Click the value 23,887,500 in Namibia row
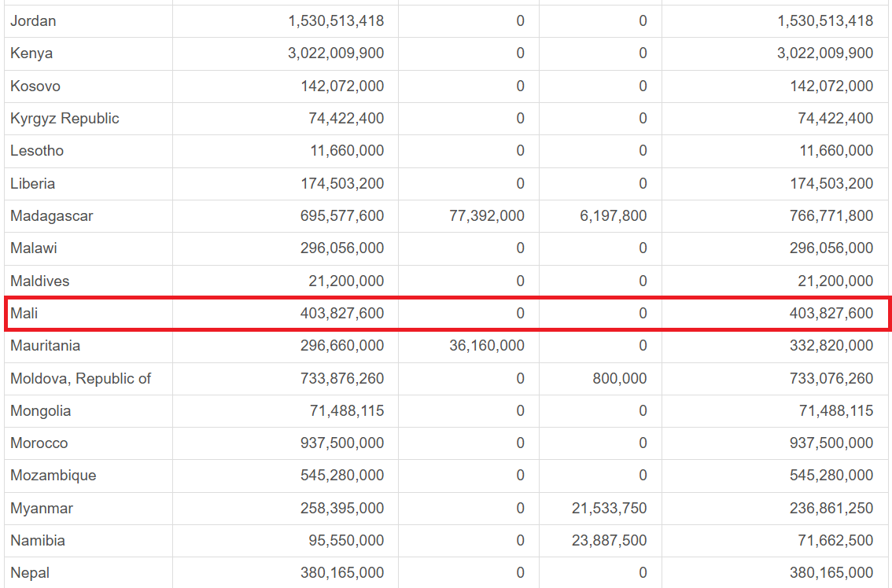 pyautogui.click(x=610, y=541)
